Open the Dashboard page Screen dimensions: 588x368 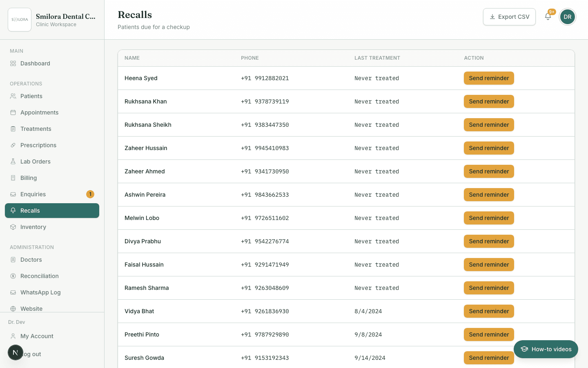click(52, 63)
